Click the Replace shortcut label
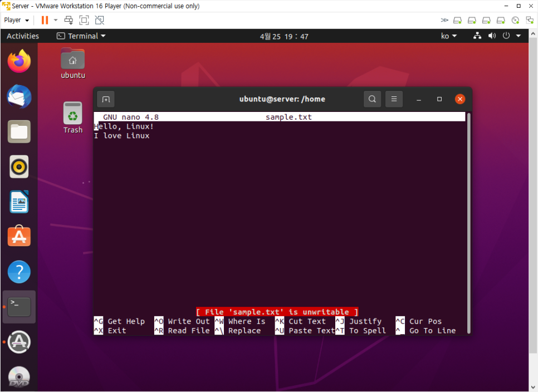The height and width of the screenshot is (392, 538). (x=244, y=331)
